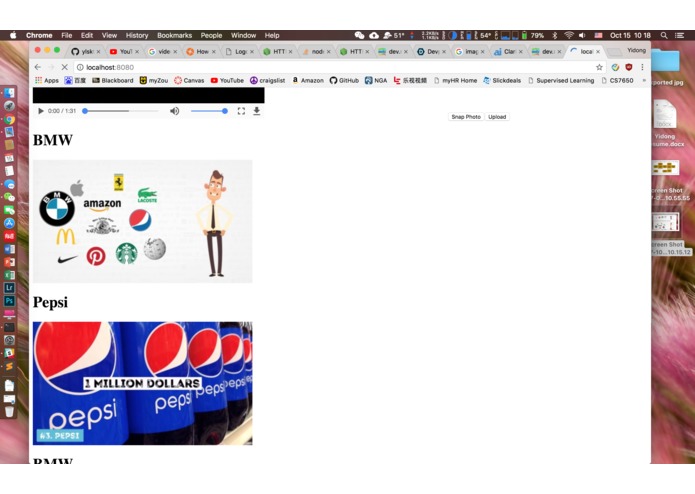The height and width of the screenshot is (494, 695).
Task: Select the resume.docx file on the desktop
Action: 666,124
